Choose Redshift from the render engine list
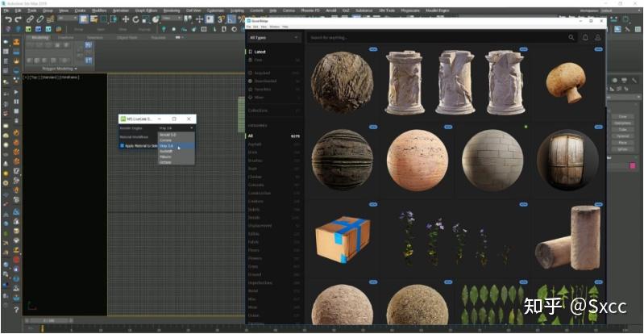 click(x=166, y=151)
